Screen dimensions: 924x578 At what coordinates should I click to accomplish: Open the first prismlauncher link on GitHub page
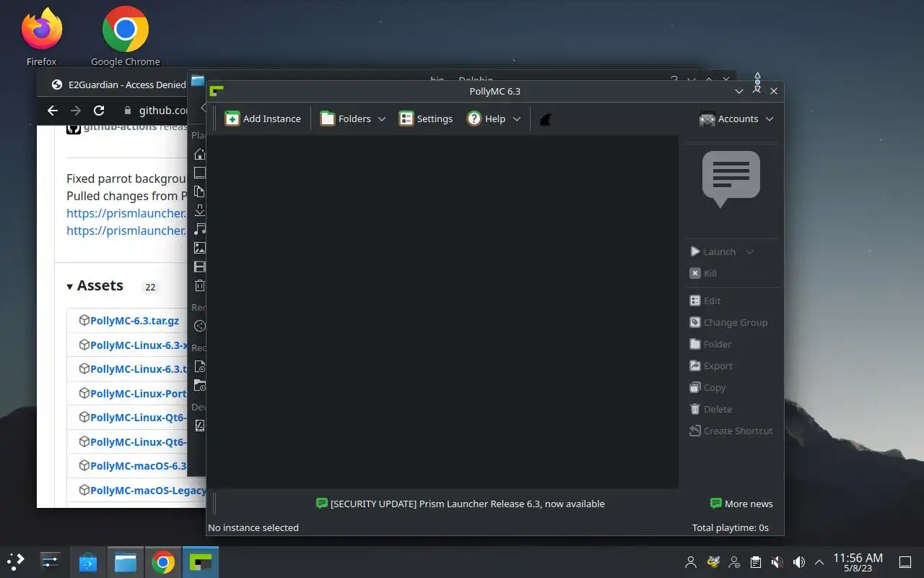[126, 213]
